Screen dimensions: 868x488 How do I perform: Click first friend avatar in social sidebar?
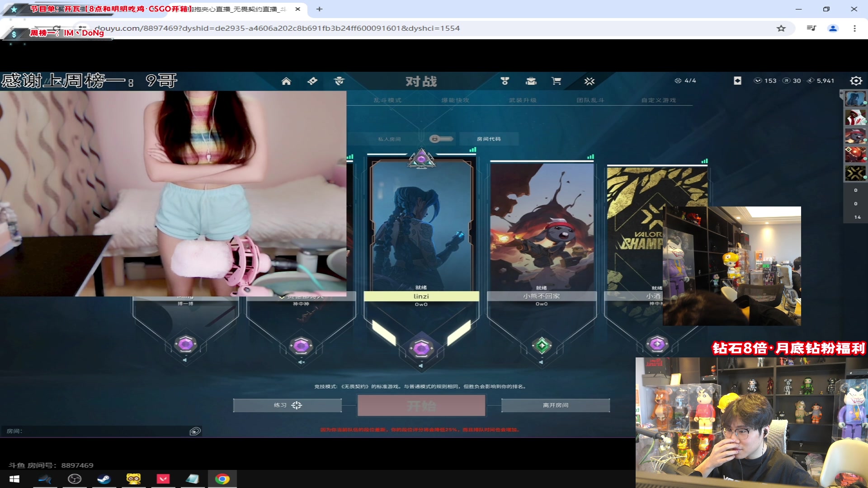[855, 99]
